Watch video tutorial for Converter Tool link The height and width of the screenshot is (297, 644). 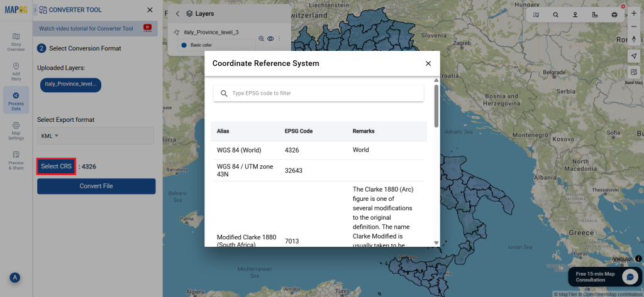pyautogui.click(x=86, y=29)
